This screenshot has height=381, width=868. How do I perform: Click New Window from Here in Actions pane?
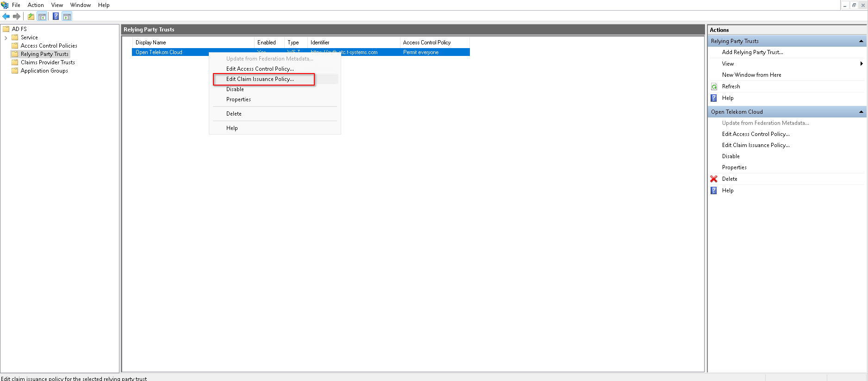pos(751,75)
